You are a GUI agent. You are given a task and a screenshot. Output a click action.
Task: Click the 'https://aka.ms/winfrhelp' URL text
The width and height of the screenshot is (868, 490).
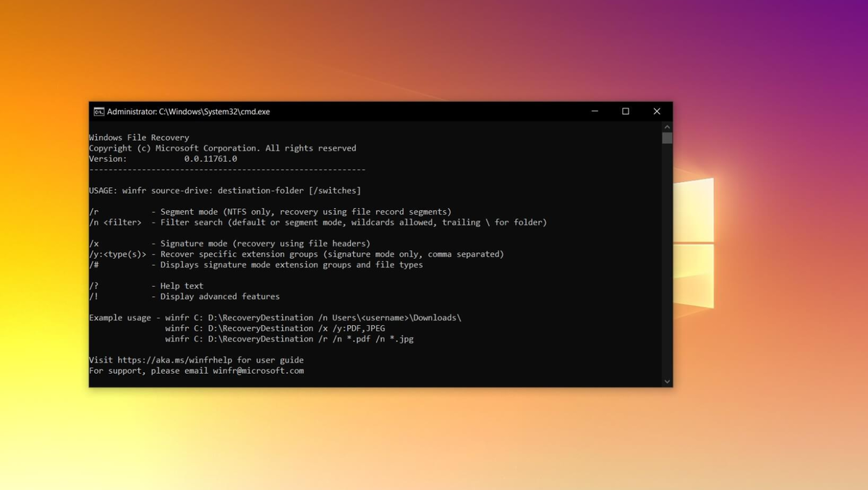[174, 360]
